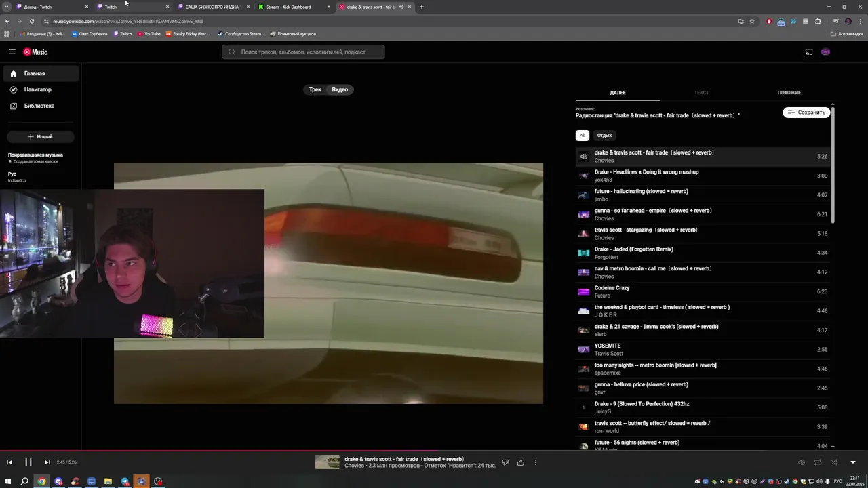Open the account avatar menu
This screenshot has width=868, height=488.
[x=825, y=52]
